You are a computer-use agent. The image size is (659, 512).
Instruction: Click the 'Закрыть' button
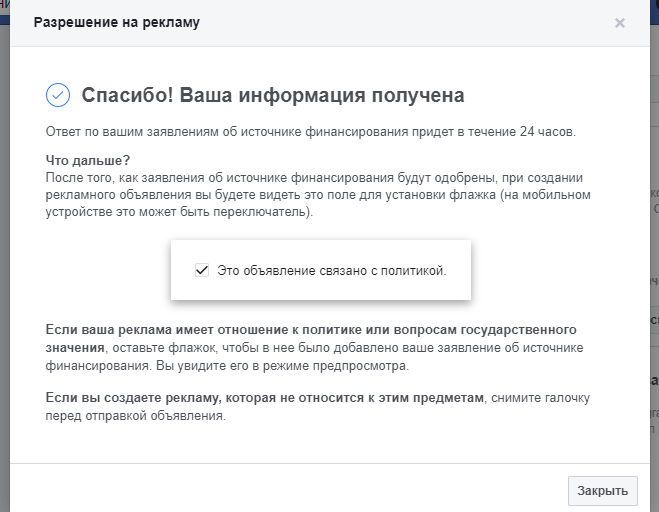pyautogui.click(x=603, y=491)
